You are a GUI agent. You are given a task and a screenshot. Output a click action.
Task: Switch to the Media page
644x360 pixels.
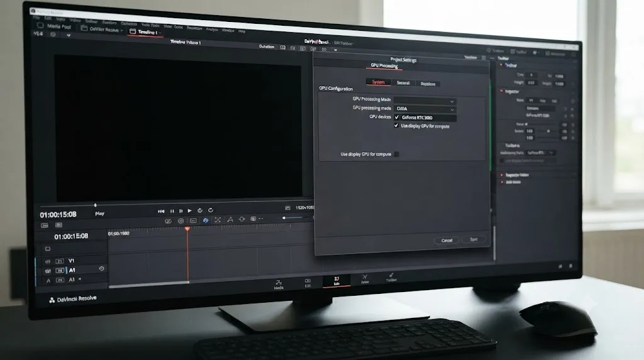[279, 284]
